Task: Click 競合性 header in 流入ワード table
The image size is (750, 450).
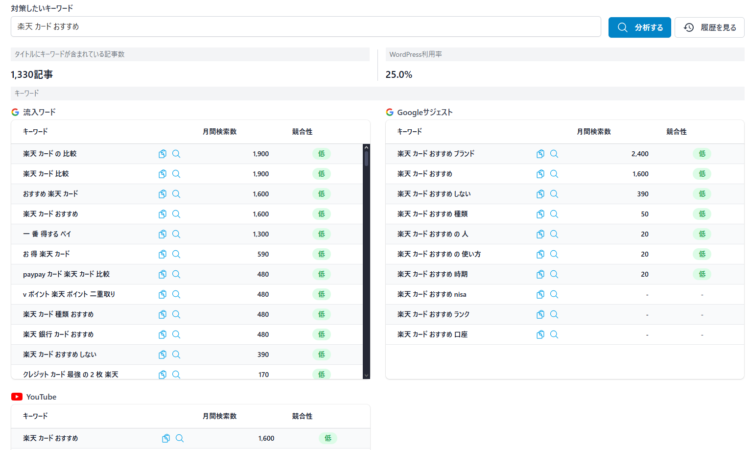Action: coord(302,132)
